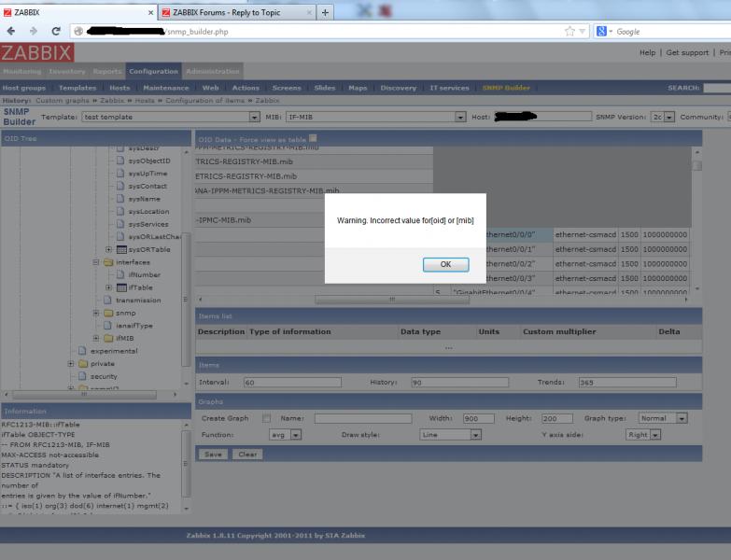The image size is (731, 560).
Task: Open the Maintenance submenu
Action: coord(166,88)
